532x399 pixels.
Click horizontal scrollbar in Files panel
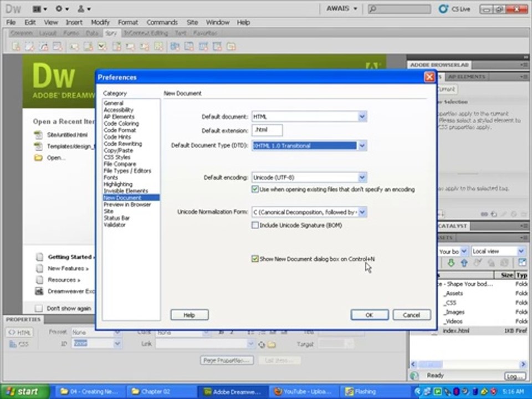[x=468, y=365]
